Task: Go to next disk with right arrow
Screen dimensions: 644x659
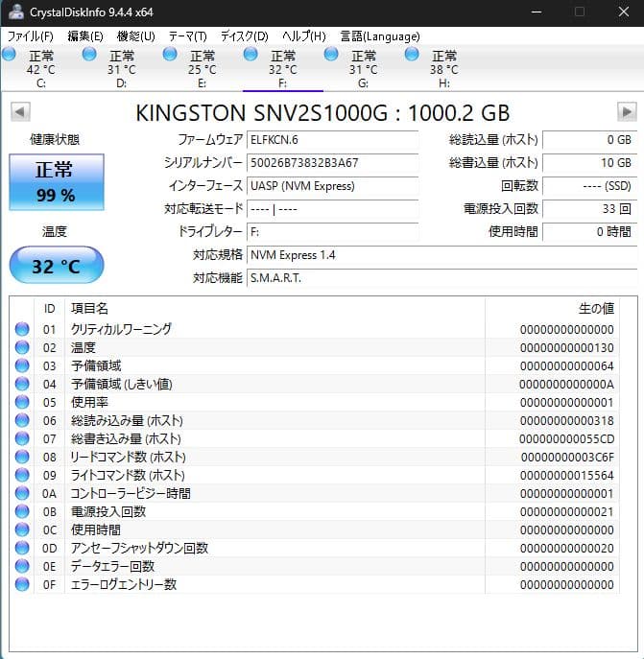Action: point(627,112)
